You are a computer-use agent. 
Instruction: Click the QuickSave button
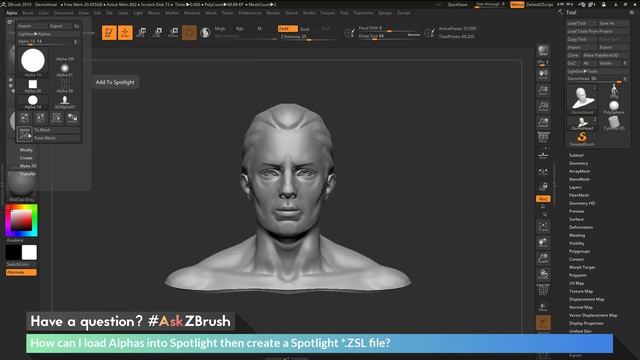458,4
